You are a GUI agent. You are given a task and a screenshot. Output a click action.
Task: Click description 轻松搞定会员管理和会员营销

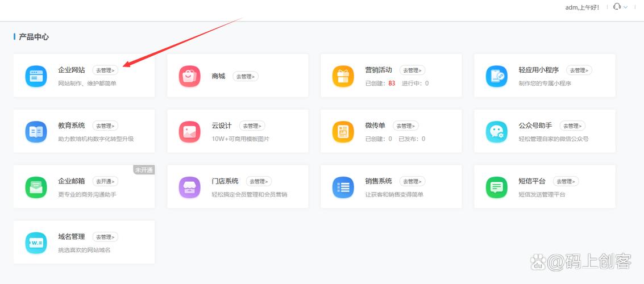(x=250, y=194)
